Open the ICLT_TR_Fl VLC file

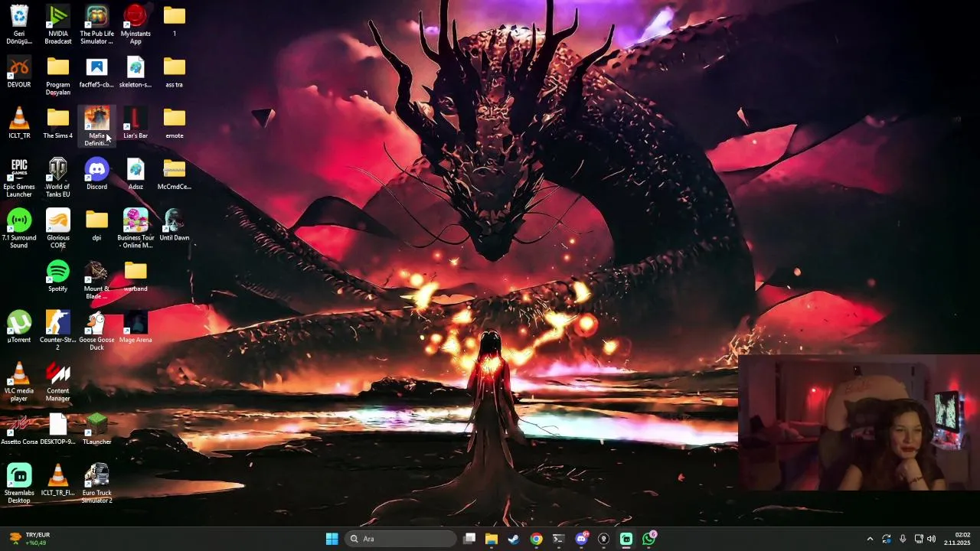pyautogui.click(x=58, y=480)
